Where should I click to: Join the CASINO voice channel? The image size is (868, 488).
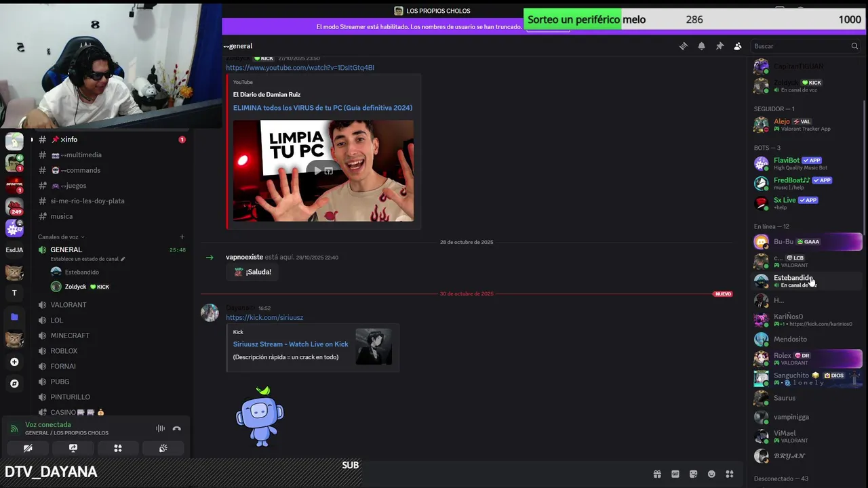tap(112, 412)
